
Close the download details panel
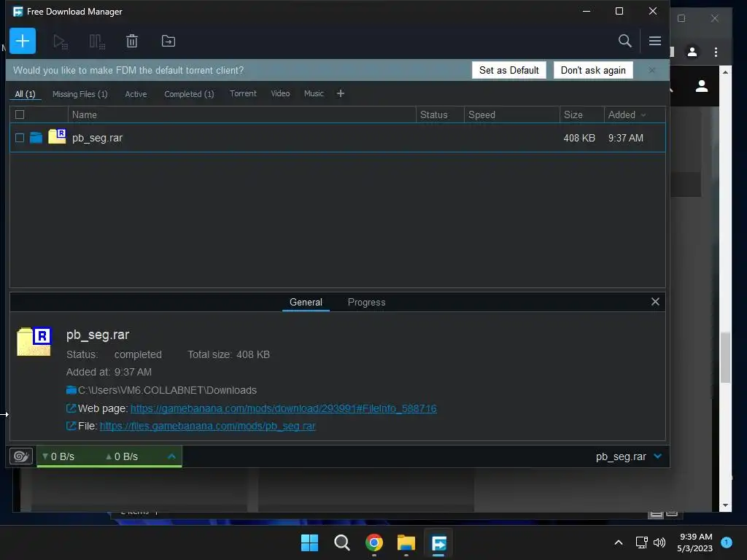[x=655, y=301]
